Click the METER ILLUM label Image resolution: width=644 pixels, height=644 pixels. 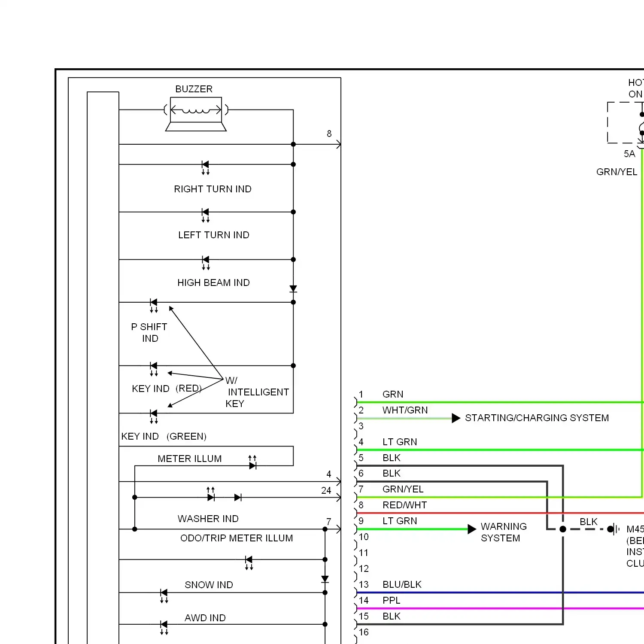(190, 459)
